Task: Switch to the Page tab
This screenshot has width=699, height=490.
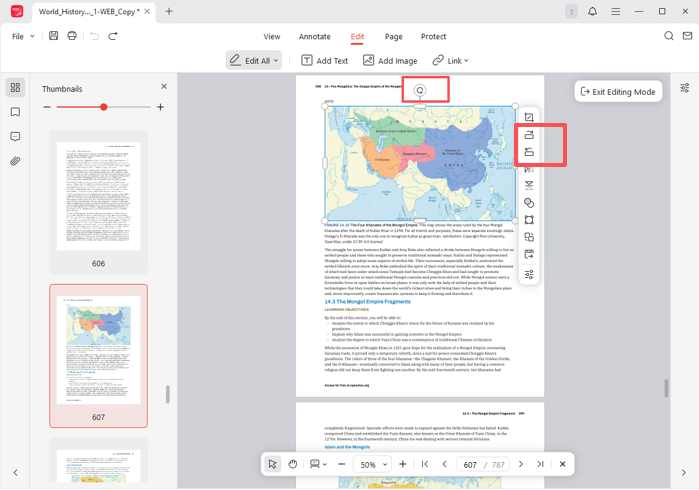Action: (394, 37)
